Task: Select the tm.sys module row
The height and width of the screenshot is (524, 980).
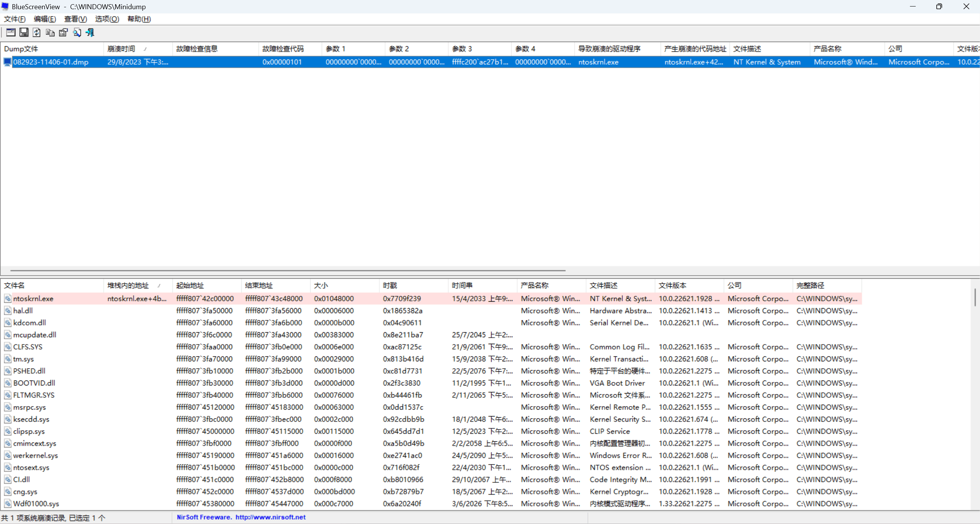Action: click(431, 359)
